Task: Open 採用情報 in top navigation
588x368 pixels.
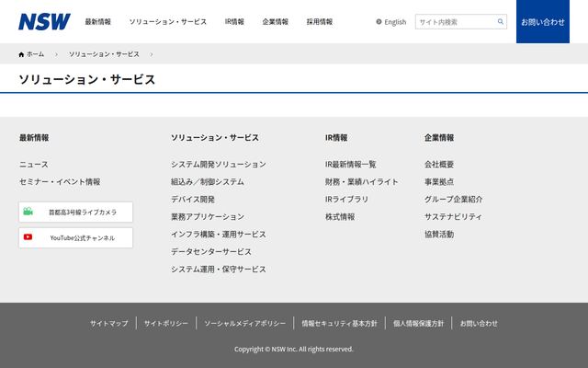Action: click(x=320, y=22)
